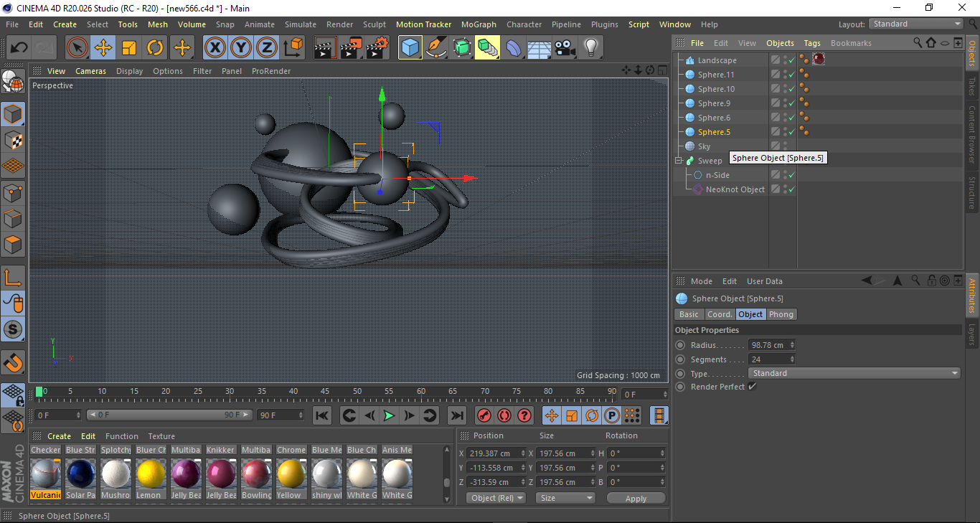Enable Snap magnet icon
The height and width of the screenshot is (523, 980).
13,363
